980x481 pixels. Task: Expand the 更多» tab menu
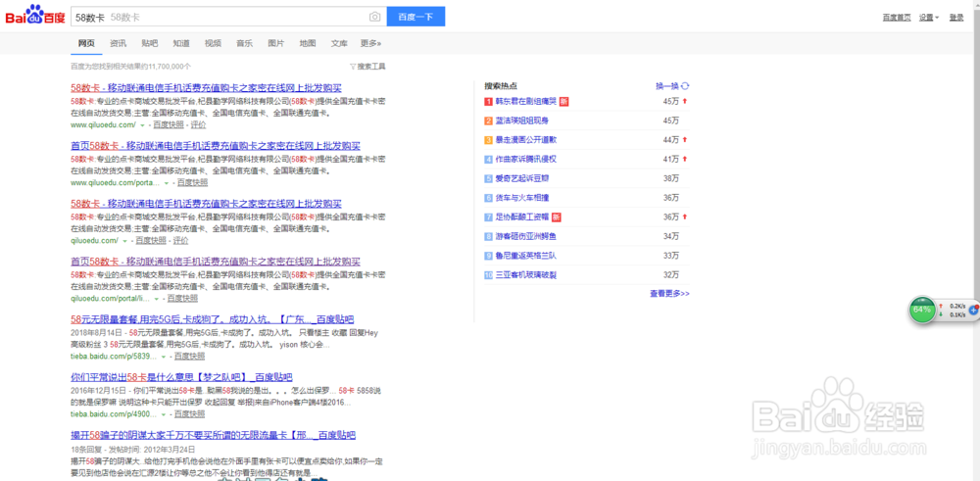(x=370, y=44)
